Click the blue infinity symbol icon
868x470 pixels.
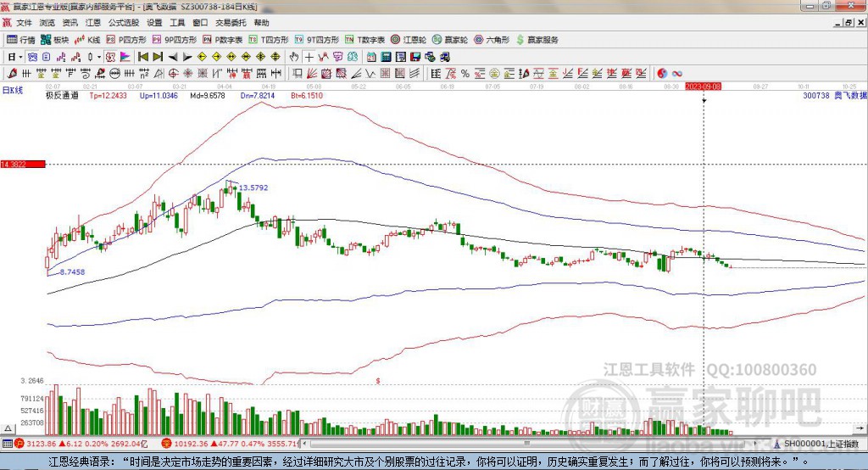(676, 73)
